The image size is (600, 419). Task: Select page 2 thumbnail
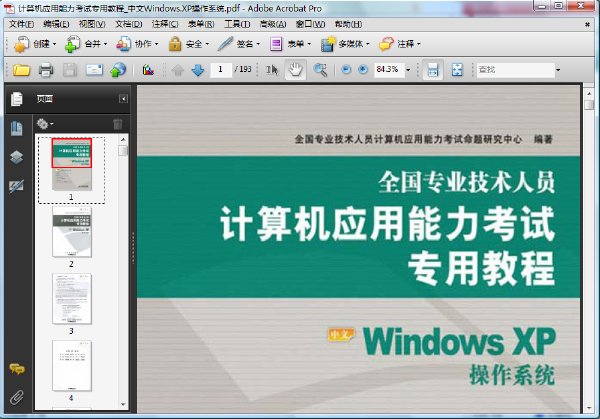72,232
